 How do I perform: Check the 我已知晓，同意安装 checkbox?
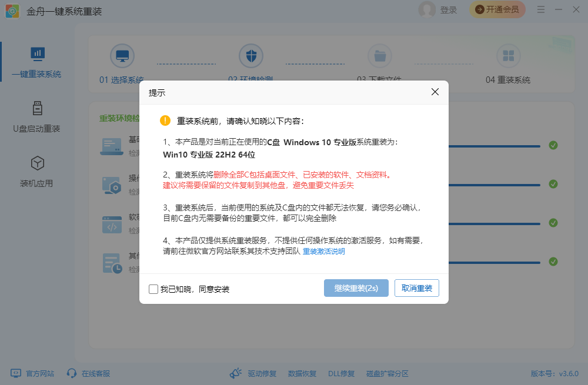pyautogui.click(x=153, y=289)
